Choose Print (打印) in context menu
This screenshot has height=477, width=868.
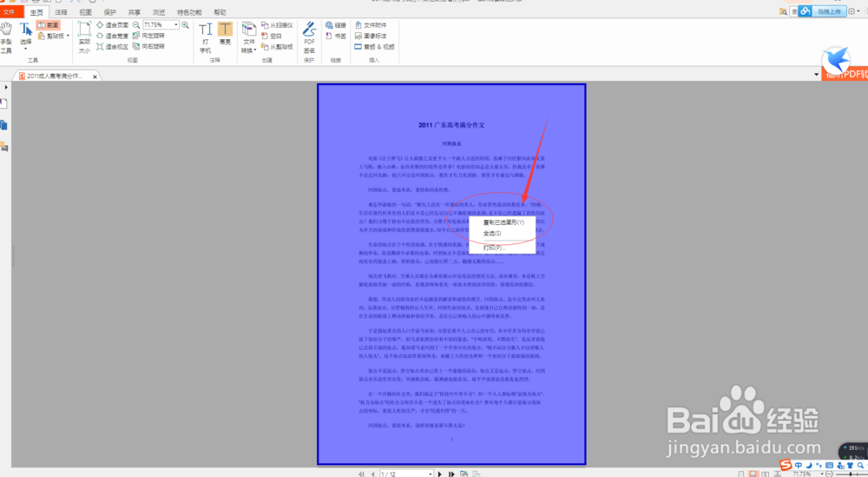(503, 248)
